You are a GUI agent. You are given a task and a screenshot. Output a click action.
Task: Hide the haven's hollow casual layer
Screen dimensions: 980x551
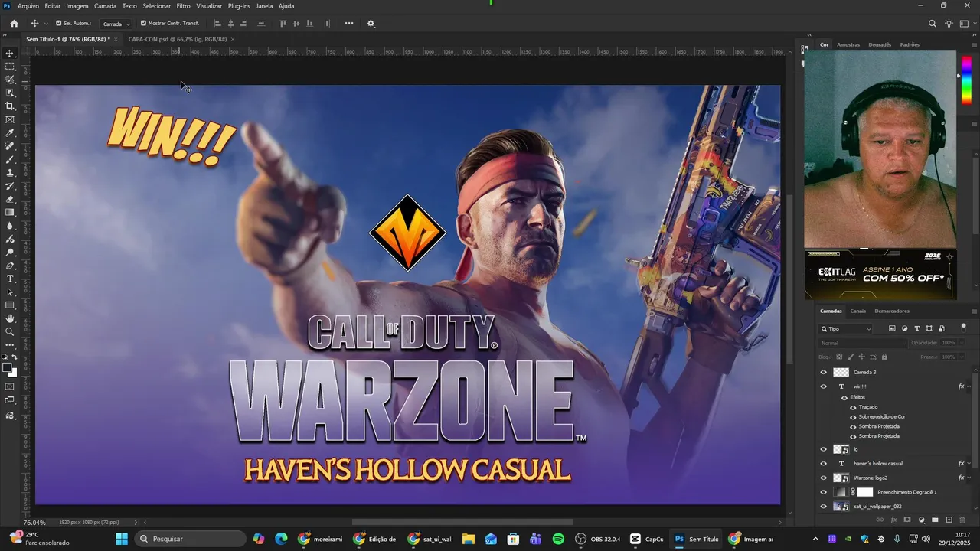824,464
